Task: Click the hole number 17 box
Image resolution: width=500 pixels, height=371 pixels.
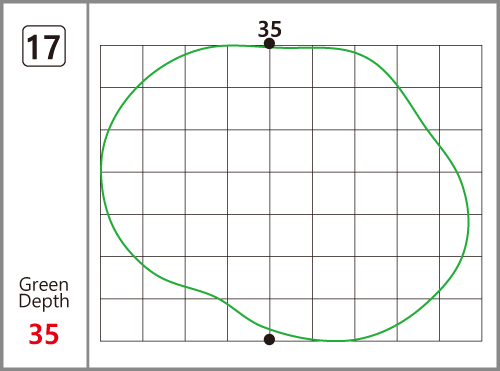Action: [x=44, y=46]
